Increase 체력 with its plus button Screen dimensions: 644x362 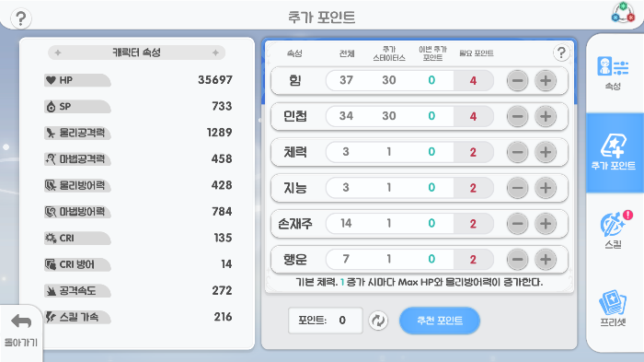546,152
